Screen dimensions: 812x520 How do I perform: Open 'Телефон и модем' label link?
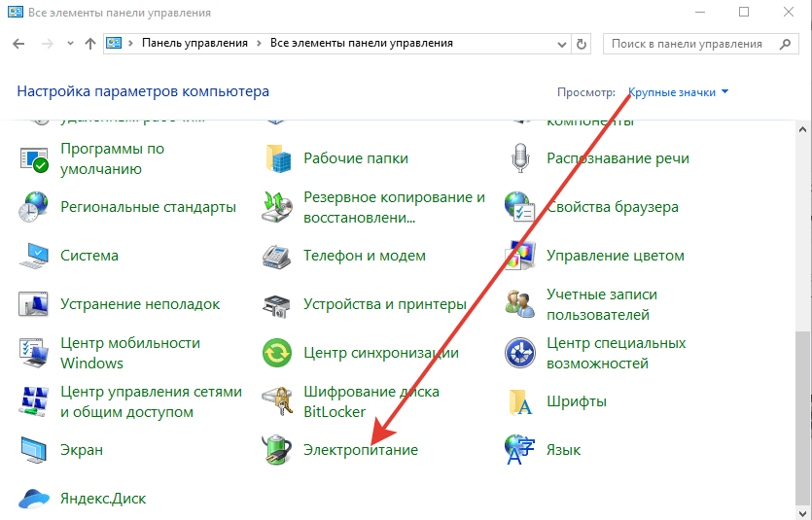click(x=365, y=255)
